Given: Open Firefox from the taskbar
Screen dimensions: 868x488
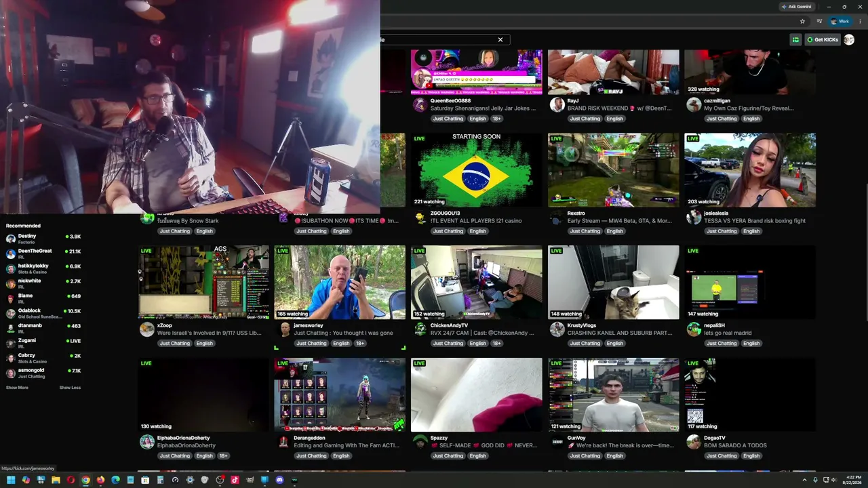Looking at the screenshot, I should click(x=100, y=480).
